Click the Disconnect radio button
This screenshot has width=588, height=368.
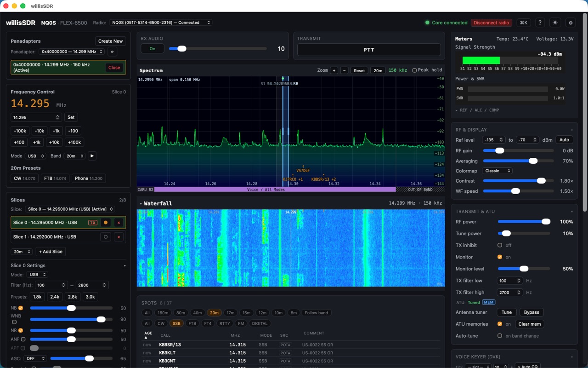pos(491,23)
